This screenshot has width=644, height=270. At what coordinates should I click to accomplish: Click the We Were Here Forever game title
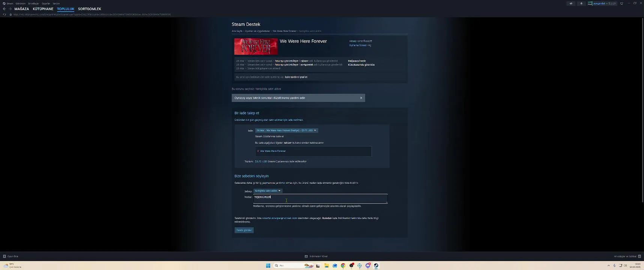click(x=303, y=41)
